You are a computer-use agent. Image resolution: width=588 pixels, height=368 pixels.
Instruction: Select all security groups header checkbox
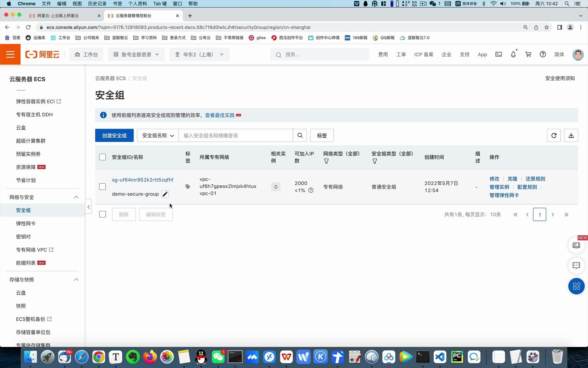pyautogui.click(x=102, y=157)
